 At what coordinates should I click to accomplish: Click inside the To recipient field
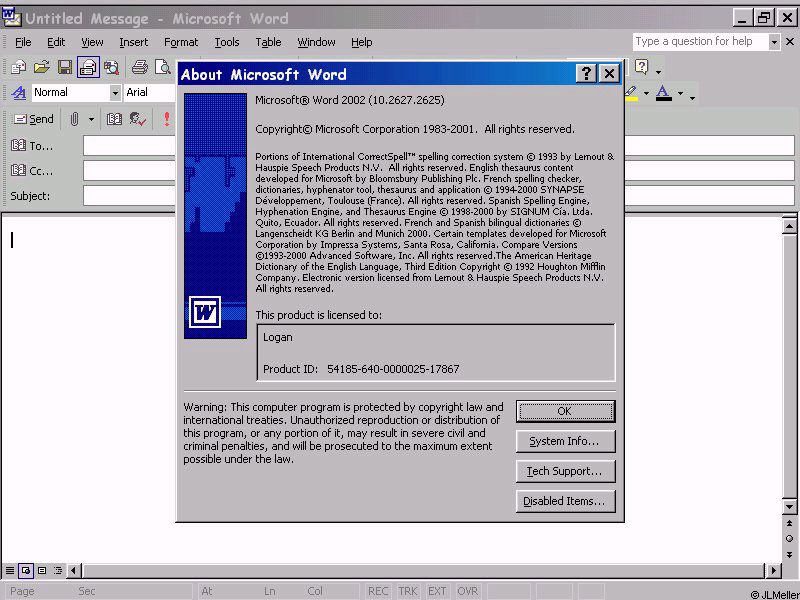[439, 146]
